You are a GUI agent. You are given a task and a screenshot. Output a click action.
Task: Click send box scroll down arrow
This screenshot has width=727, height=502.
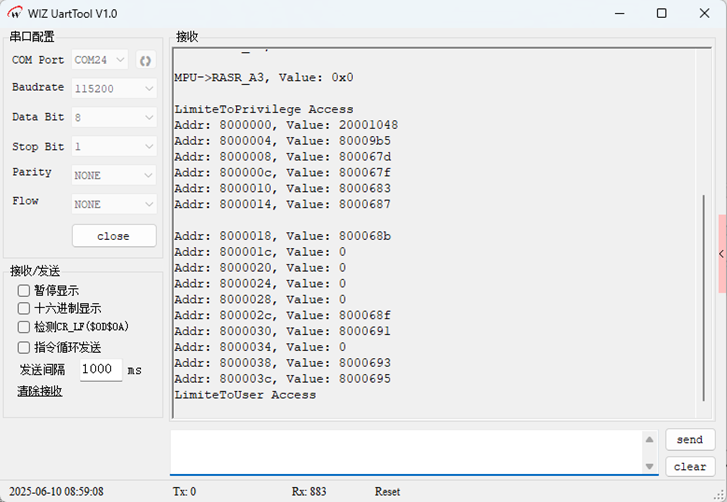pos(649,466)
